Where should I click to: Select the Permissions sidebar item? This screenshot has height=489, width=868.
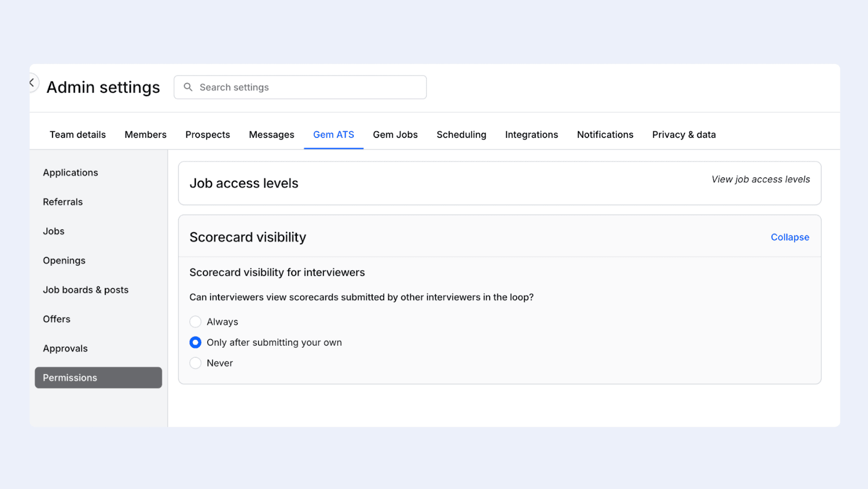(x=69, y=377)
